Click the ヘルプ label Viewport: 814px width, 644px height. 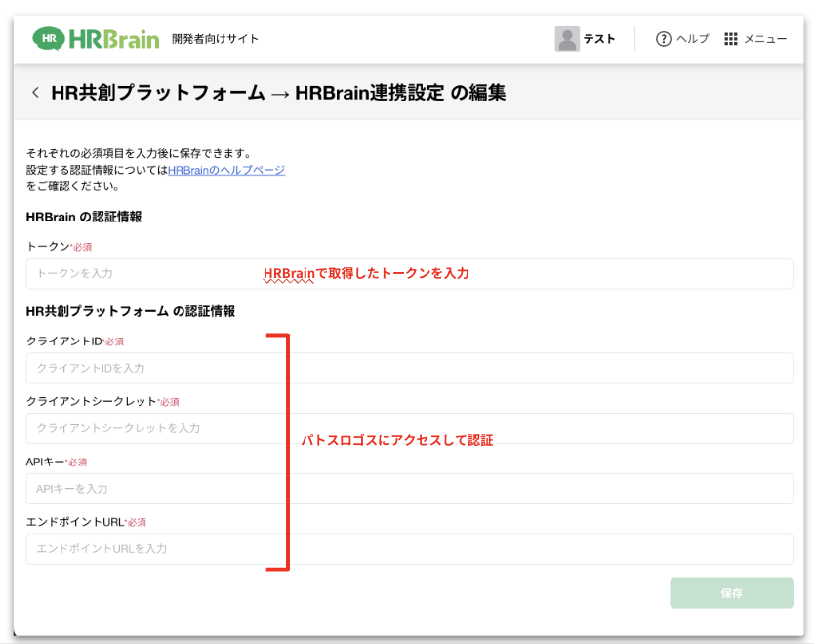point(692,39)
